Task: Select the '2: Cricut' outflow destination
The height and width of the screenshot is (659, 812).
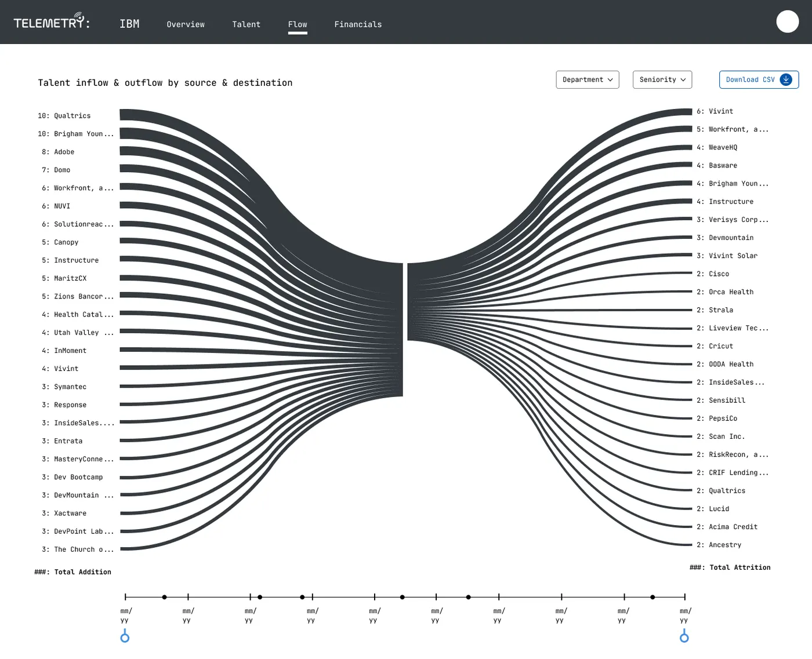Action: click(x=715, y=346)
